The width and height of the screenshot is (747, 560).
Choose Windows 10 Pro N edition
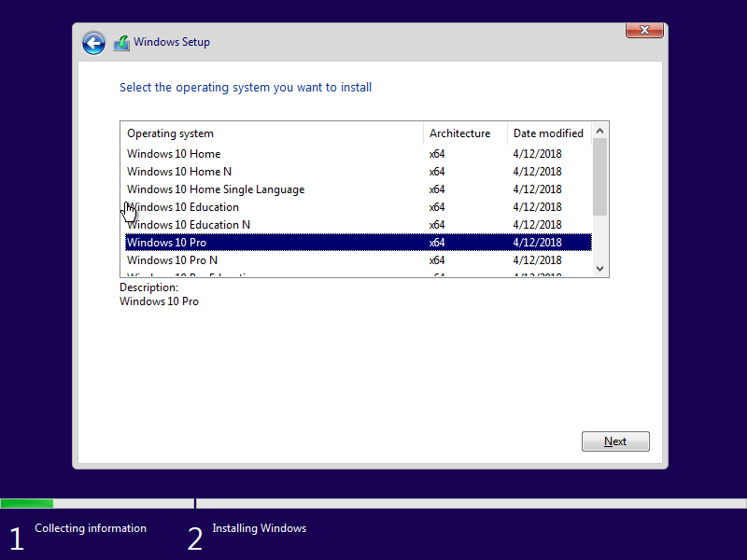pos(359,260)
